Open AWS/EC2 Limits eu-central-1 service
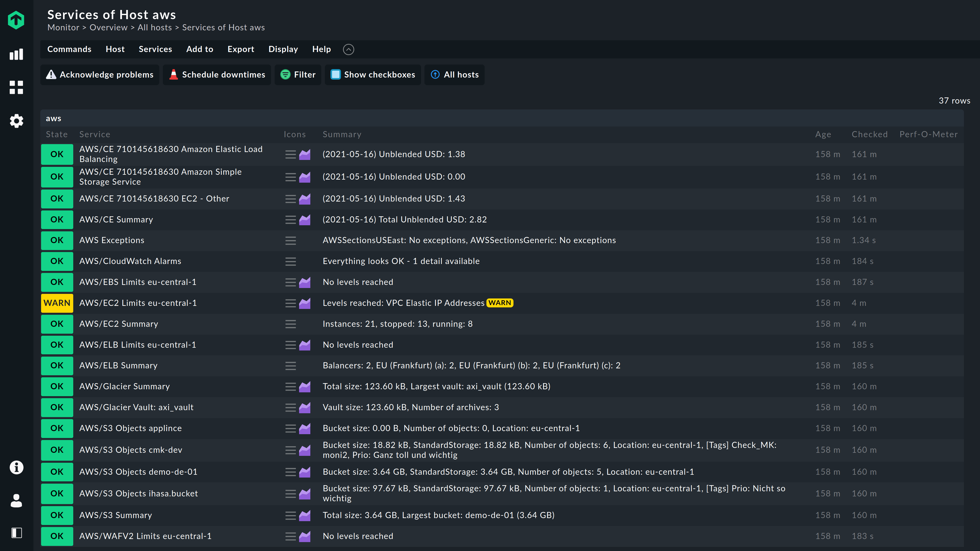The height and width of the screenshot is (551, 980). click(x=138, y=303)
